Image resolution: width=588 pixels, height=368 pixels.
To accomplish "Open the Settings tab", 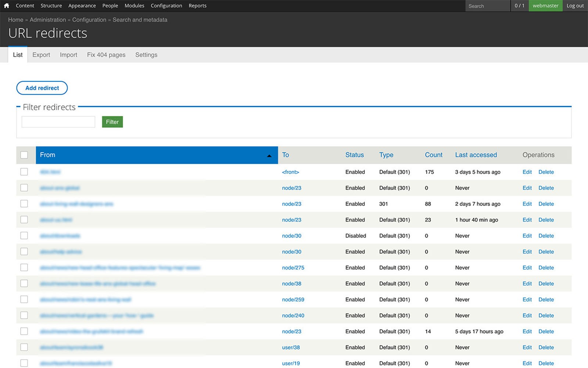I will coord(146,55).
